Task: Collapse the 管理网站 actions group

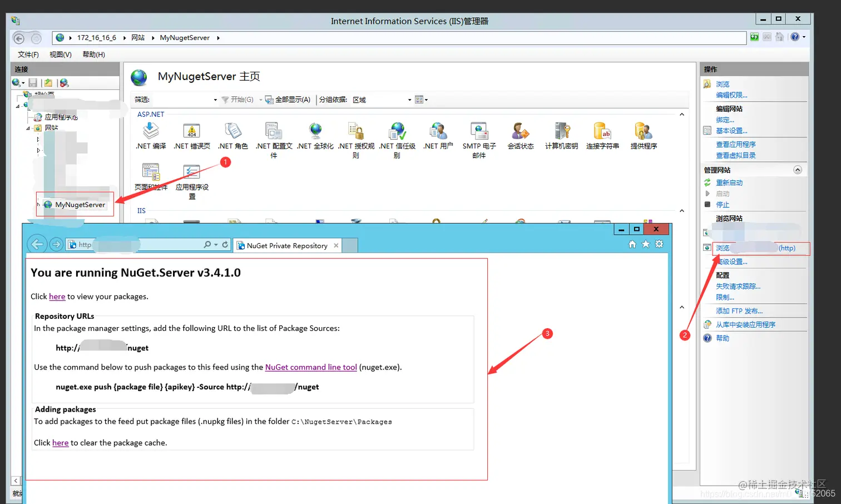Action: point(798,170)
